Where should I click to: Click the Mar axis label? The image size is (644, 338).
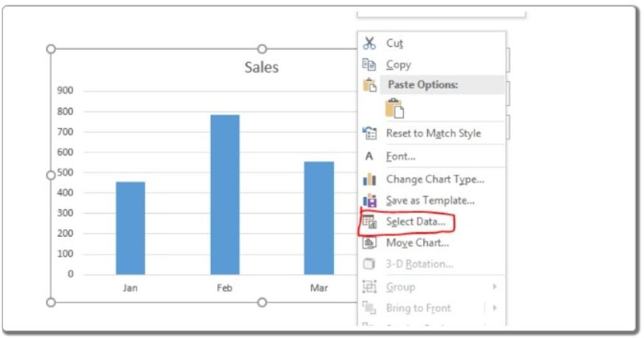point(319,288)
